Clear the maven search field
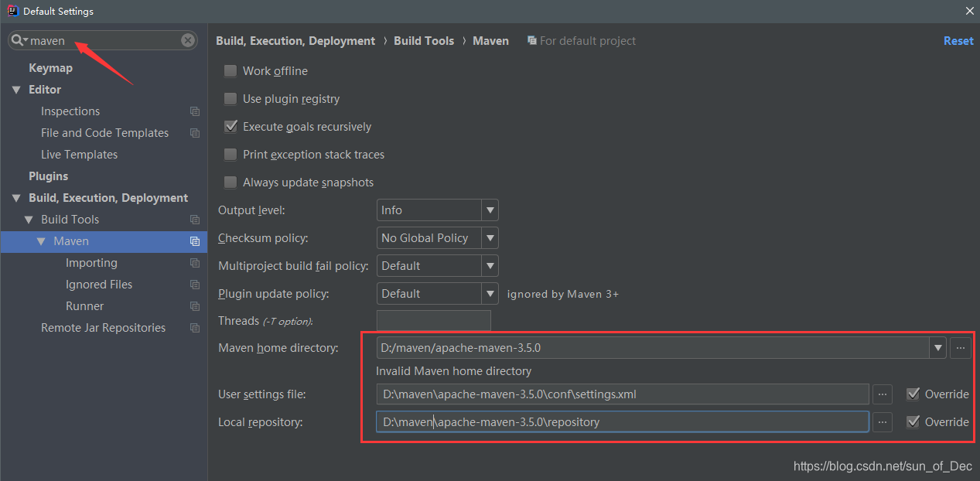The height and width of the screenshot is (481, 980). 188,40
